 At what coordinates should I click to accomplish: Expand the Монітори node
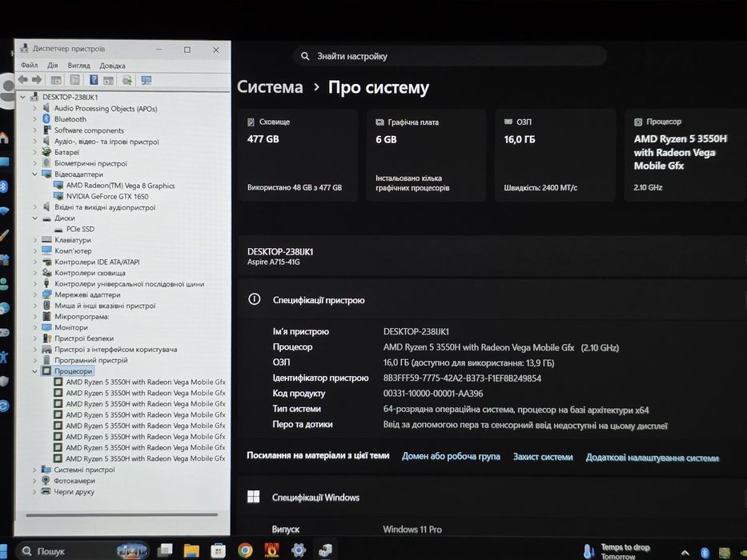[34, 328]
